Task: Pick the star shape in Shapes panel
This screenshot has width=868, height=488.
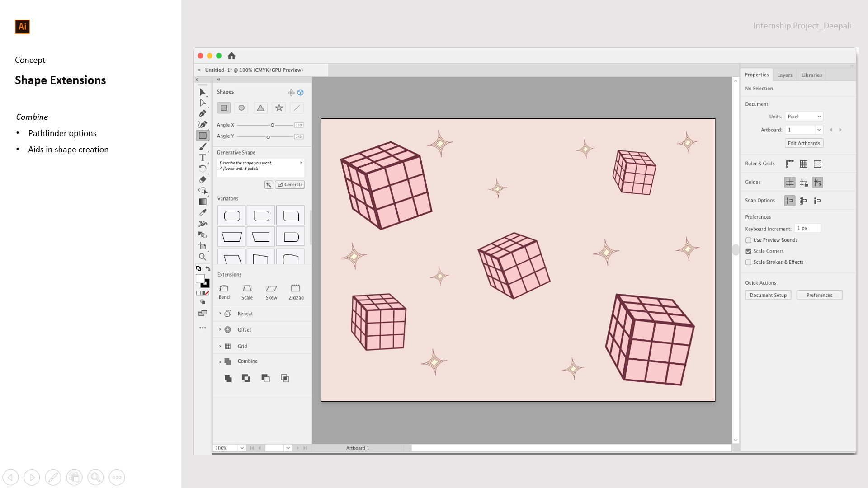Action: click(x=279, y=108)
